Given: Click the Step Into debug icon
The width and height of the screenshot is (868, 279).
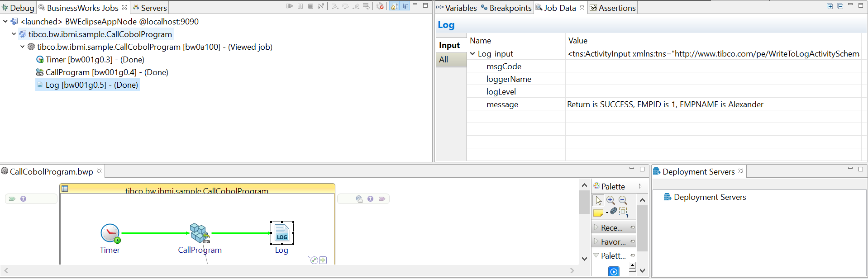Looking at the screenshot, I should click(x=335, y=6).
